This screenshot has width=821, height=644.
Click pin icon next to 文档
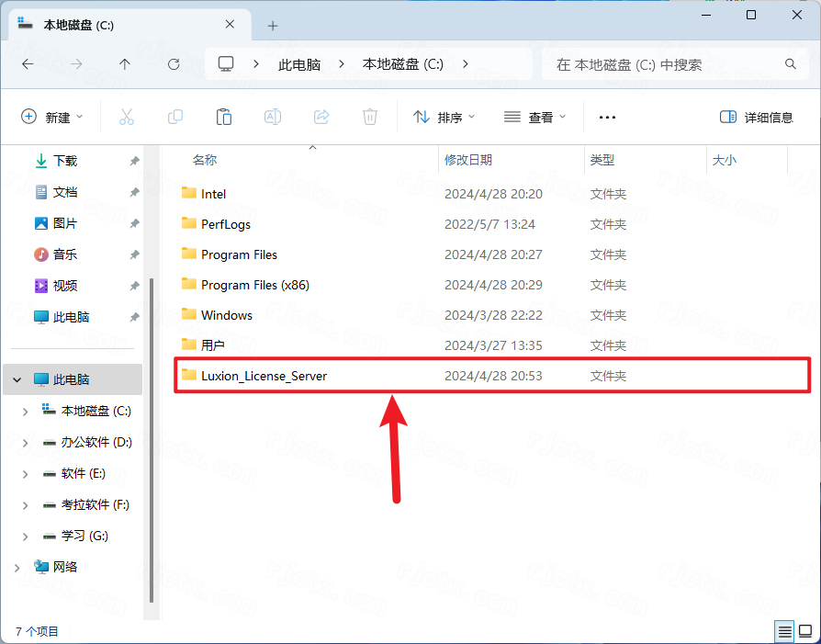coord(135,192)
